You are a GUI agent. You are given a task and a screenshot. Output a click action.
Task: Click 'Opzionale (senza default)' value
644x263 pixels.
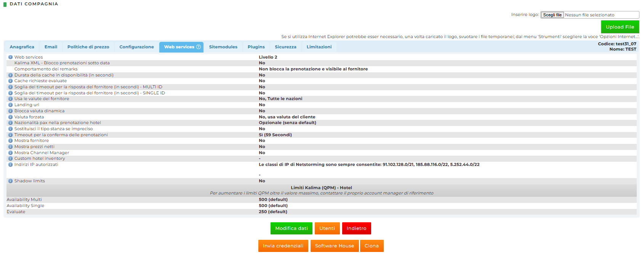pyautogui.click(x=287, y=123)
